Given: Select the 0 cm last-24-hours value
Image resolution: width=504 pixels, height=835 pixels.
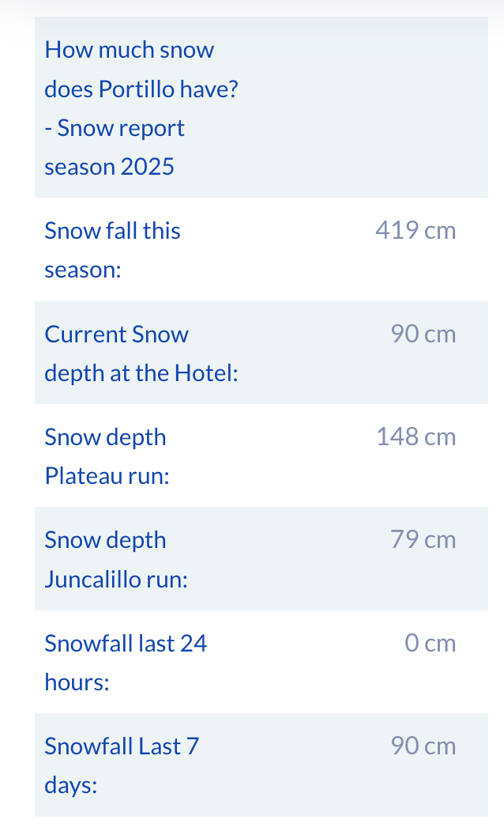Looking at the screenshot, I should (x=430, y=643).
